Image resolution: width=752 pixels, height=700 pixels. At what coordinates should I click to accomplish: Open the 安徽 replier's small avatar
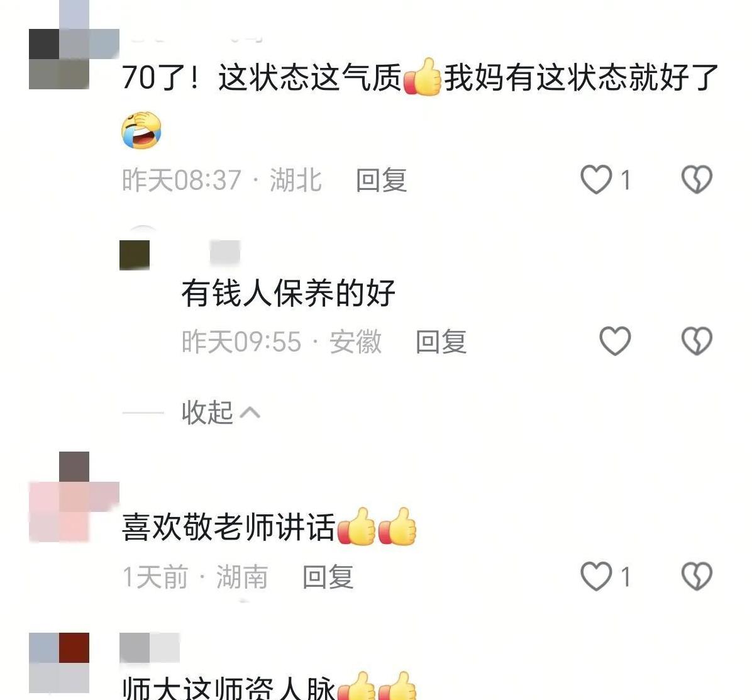tap(135, 254)
